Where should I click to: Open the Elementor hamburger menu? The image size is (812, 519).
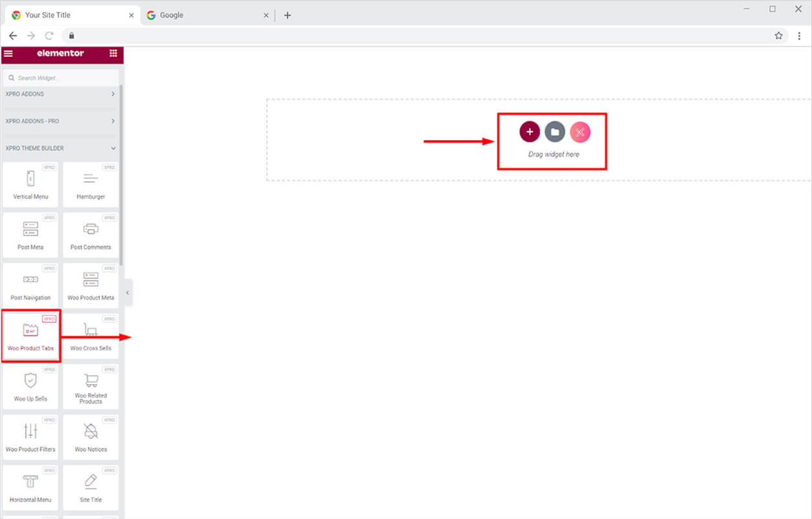pos(8,54)
